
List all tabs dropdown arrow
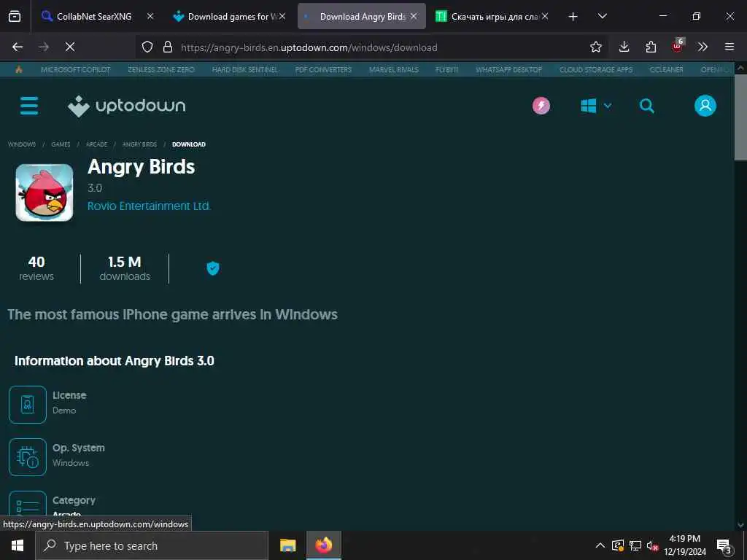point(602,16)
